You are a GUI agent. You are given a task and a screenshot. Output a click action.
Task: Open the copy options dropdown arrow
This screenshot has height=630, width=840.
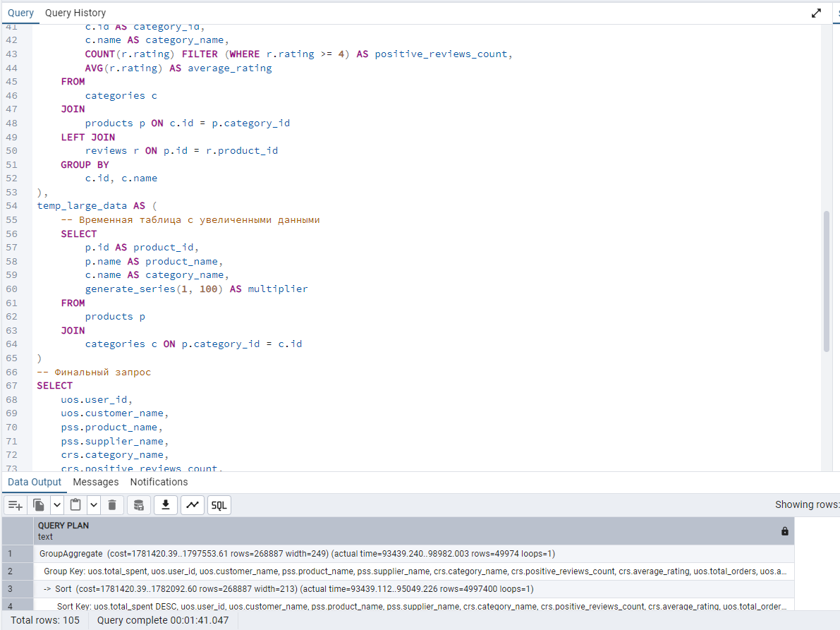point(57,505)
